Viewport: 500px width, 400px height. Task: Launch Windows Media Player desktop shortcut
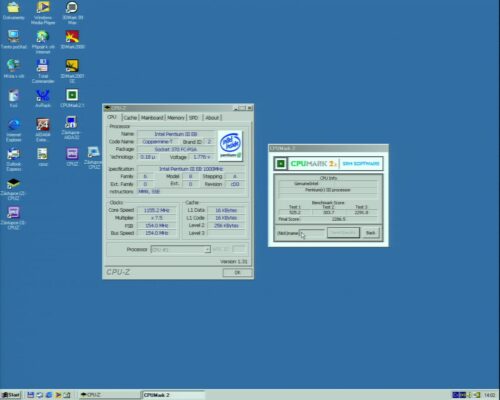coord(43,13)
